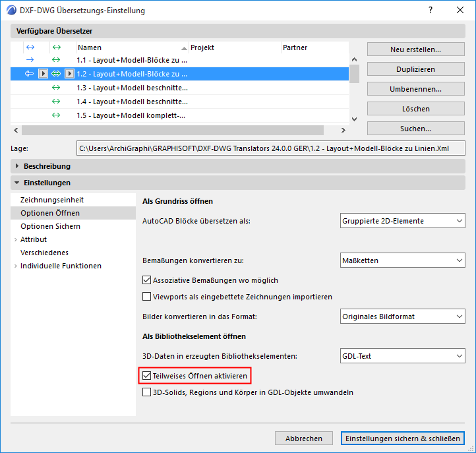Toggle Assoziative Bemaßungen wo möglich checkbox

point(146,280)
